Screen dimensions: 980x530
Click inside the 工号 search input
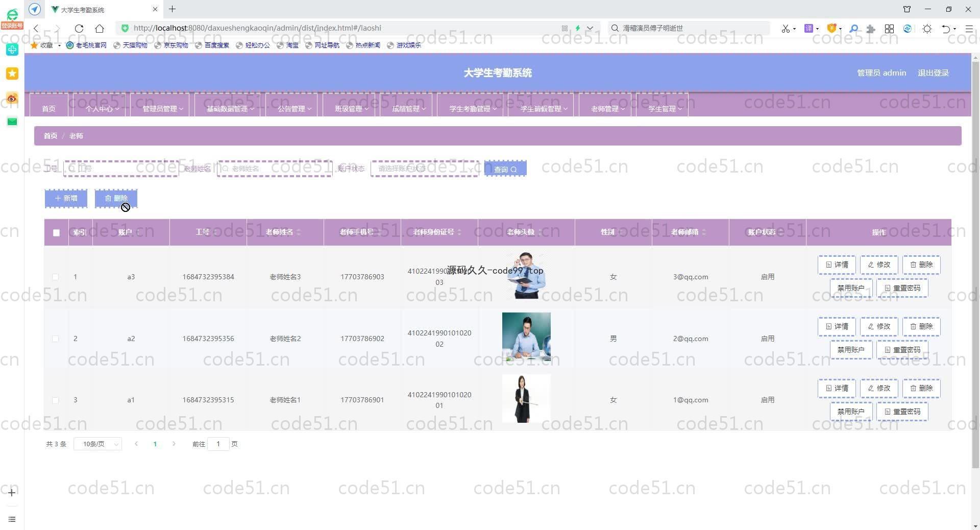pyautogui.click(x=121, y=168)
